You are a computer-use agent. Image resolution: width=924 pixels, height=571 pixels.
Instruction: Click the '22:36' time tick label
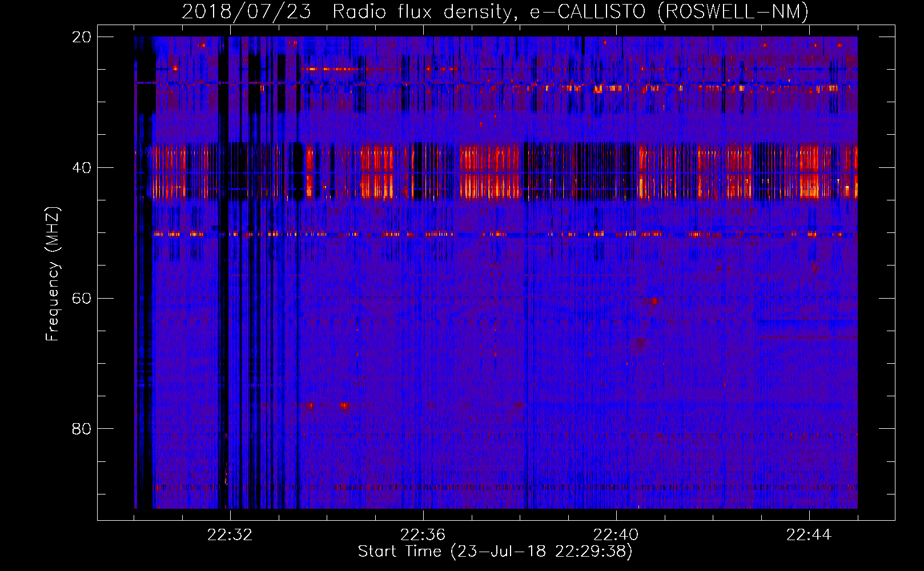[423, 535]
